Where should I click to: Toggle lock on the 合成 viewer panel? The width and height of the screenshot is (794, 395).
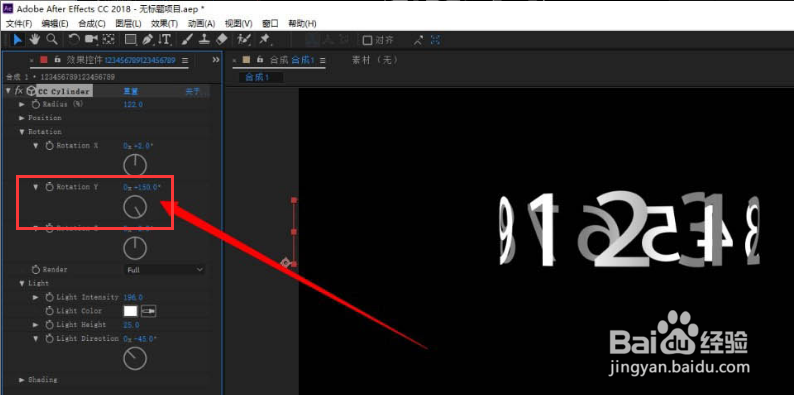click(x=260, y=59)
